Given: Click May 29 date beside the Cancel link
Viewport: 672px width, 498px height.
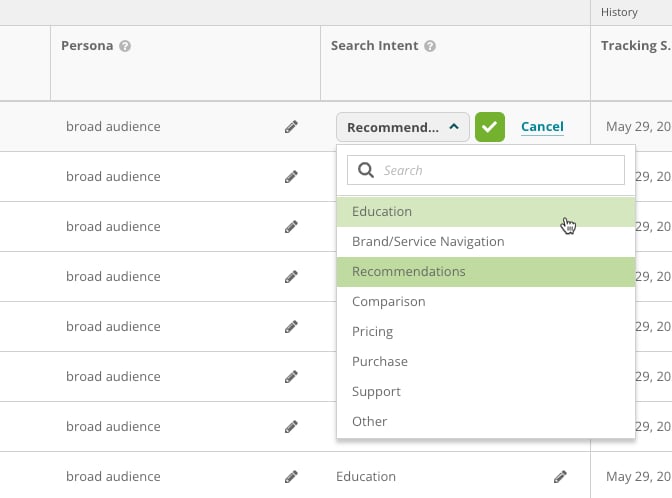Looking at the screenshot, I should pyautogui.click(x=639, y=127).
